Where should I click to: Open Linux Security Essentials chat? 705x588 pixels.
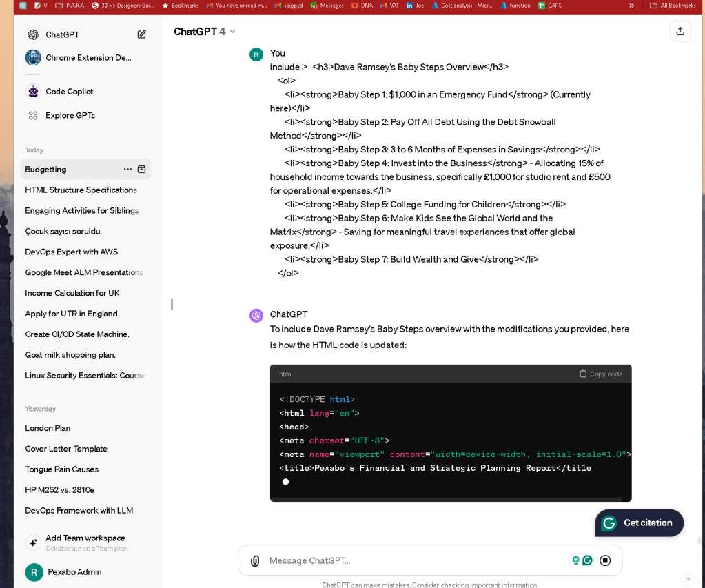(85, 376)
